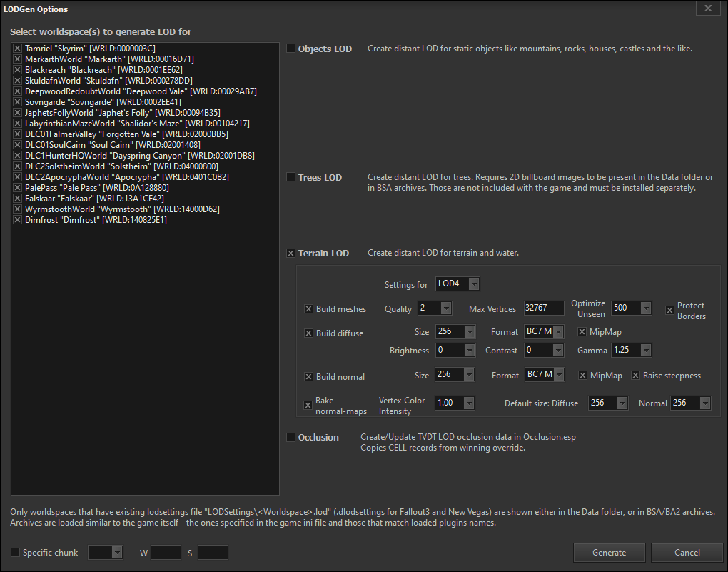Enable the Occlusion checkbox
This screenshot has width=728, height=572.
coord(290,437)
